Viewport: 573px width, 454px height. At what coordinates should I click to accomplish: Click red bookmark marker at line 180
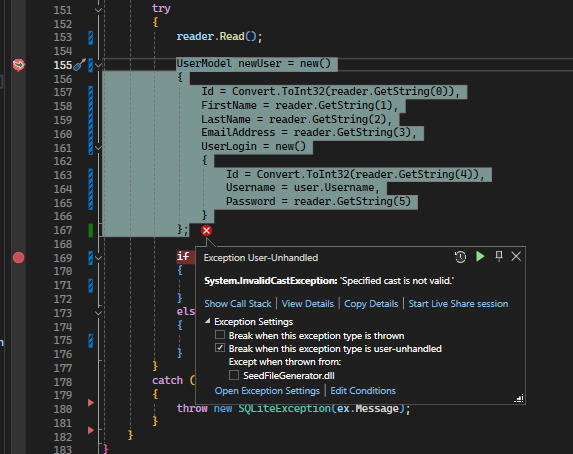(91, 403)
